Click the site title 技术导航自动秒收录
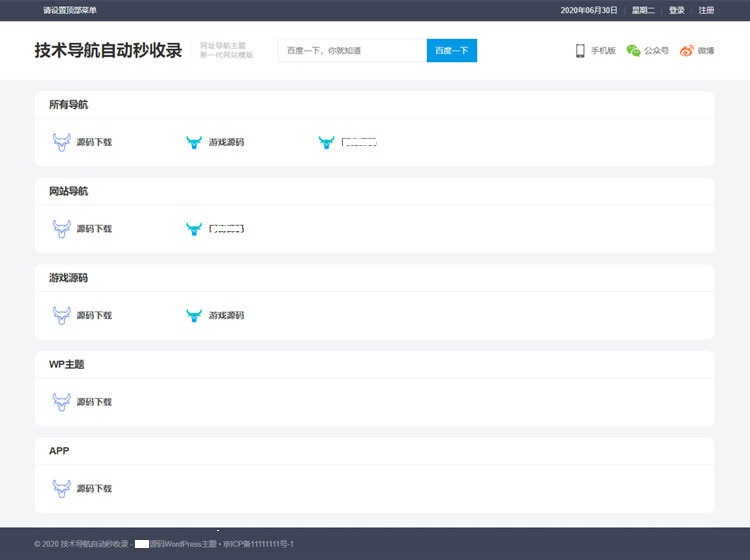750x560 pixels. tap(108, 50)
